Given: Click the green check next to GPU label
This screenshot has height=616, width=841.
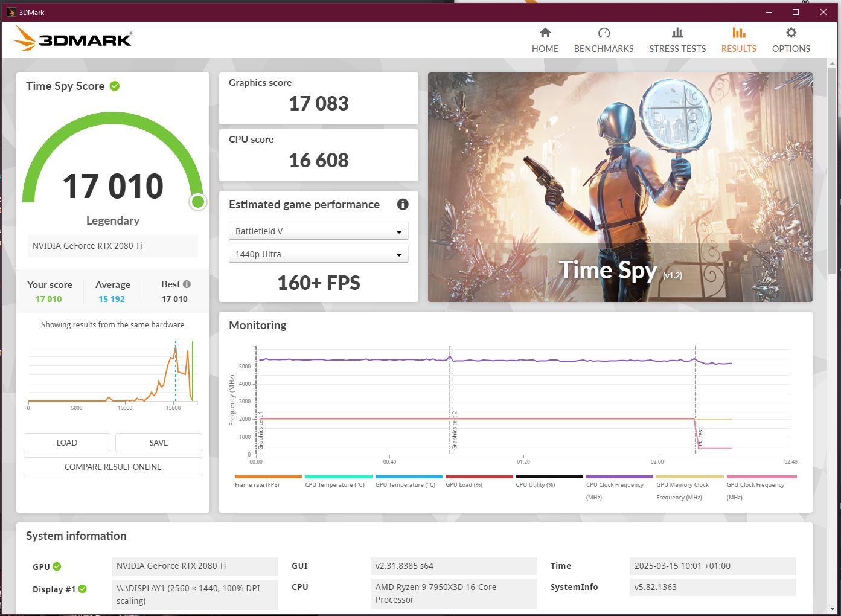Looking at the screenshot, I should pos(57,566).
